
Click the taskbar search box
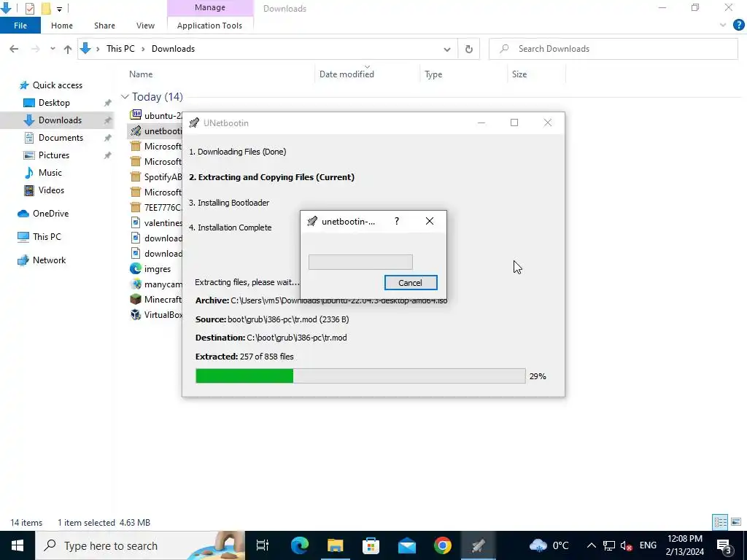(x=140, y=545)
